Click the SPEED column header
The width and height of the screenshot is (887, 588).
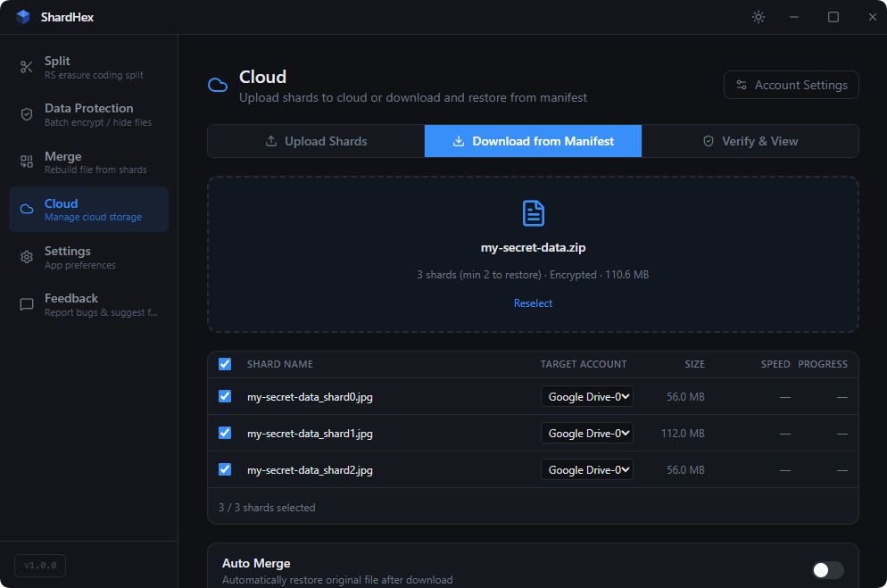click(775, 364)
